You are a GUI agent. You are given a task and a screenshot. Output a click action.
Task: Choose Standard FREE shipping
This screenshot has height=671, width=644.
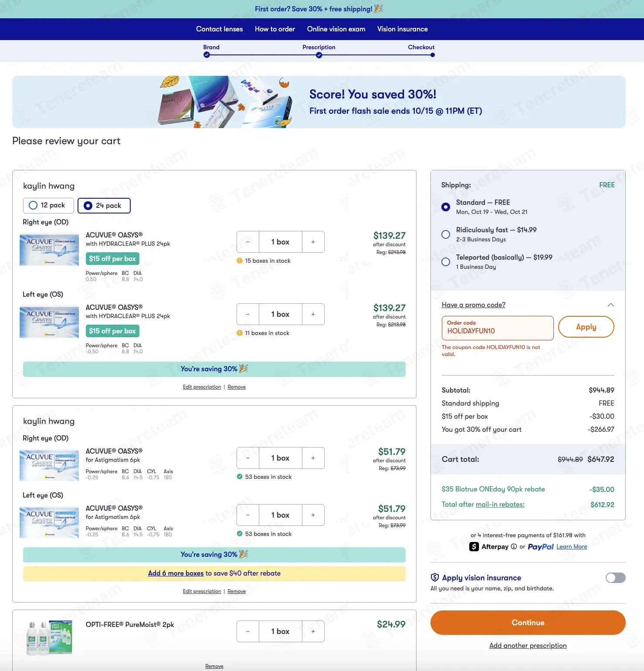tap(446, 207)
